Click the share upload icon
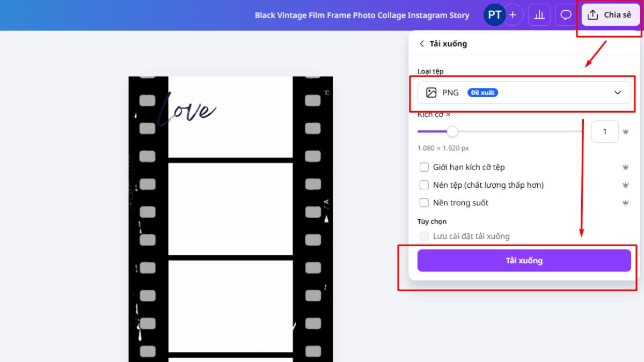The height and width of the screenshot is (362, 644). click(x=592, y=14)
